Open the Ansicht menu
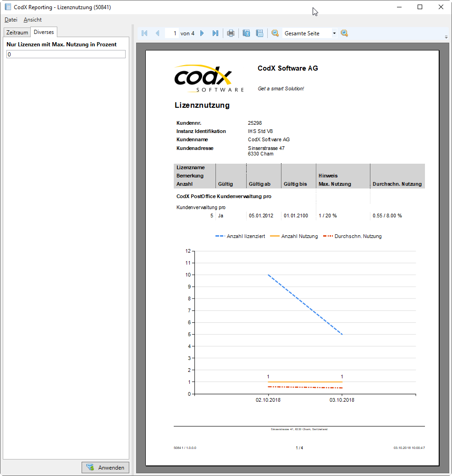The image size is (452, 476). [x=33, y=20]
